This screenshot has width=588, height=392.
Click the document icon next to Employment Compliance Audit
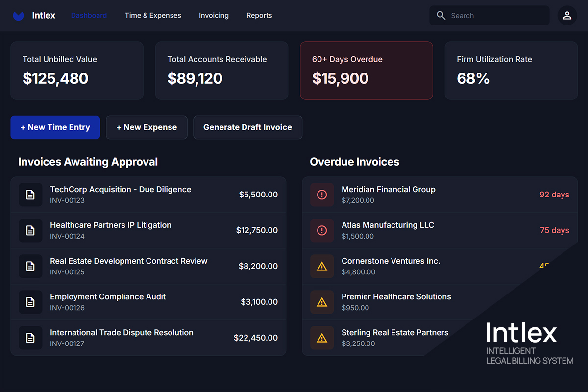(x=30, y=302)
